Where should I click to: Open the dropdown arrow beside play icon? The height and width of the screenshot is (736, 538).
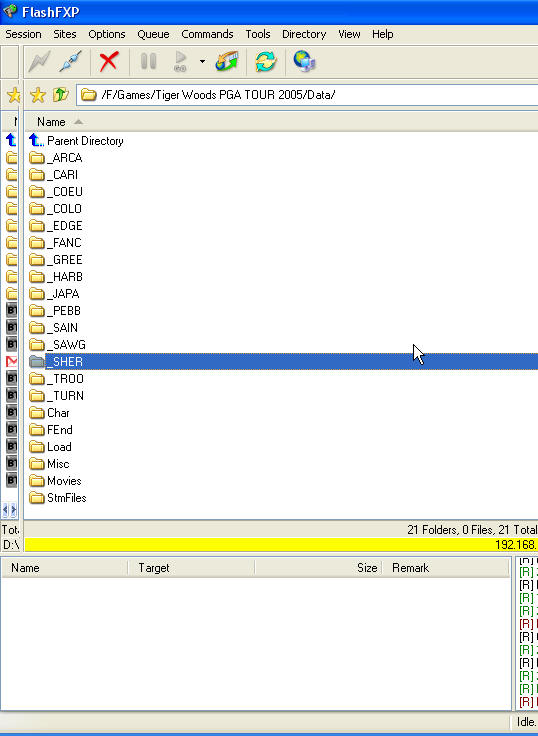pos(202,61)
